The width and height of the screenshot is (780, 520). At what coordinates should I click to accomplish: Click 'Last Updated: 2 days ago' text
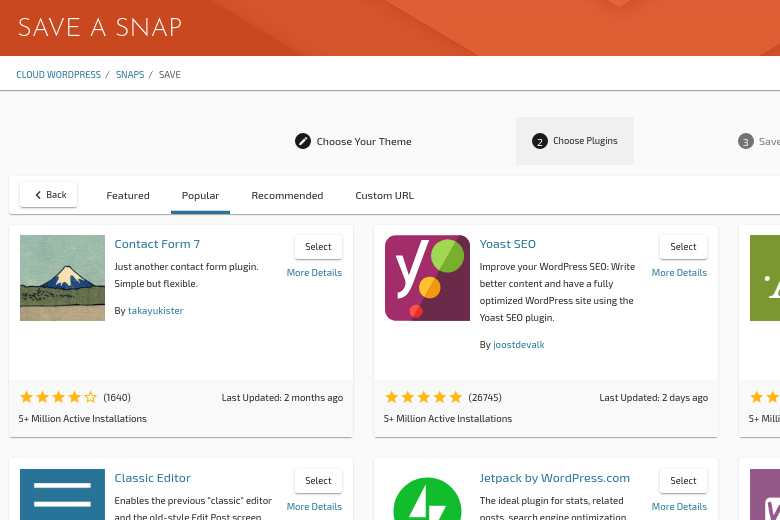(654, 398)
